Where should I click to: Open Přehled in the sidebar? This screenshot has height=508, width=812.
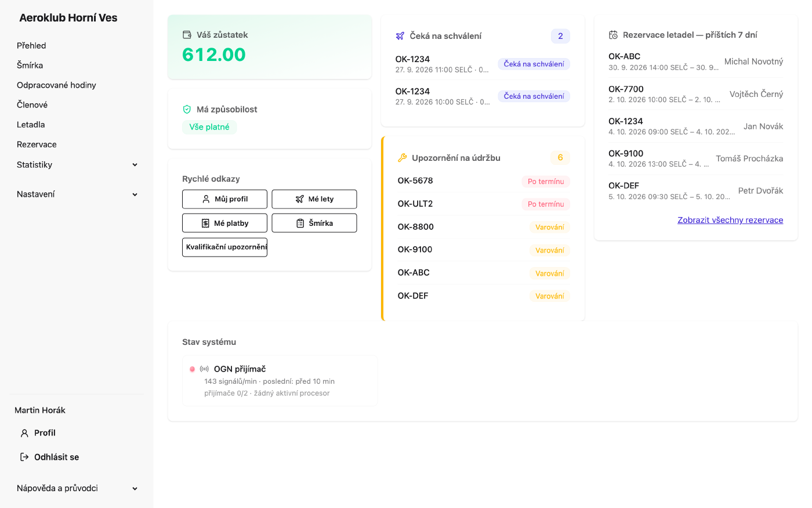coord(31,45)
